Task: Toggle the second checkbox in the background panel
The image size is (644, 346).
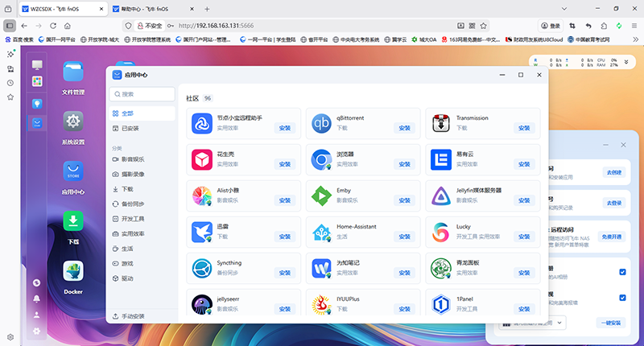Action: tap(622, 298)
